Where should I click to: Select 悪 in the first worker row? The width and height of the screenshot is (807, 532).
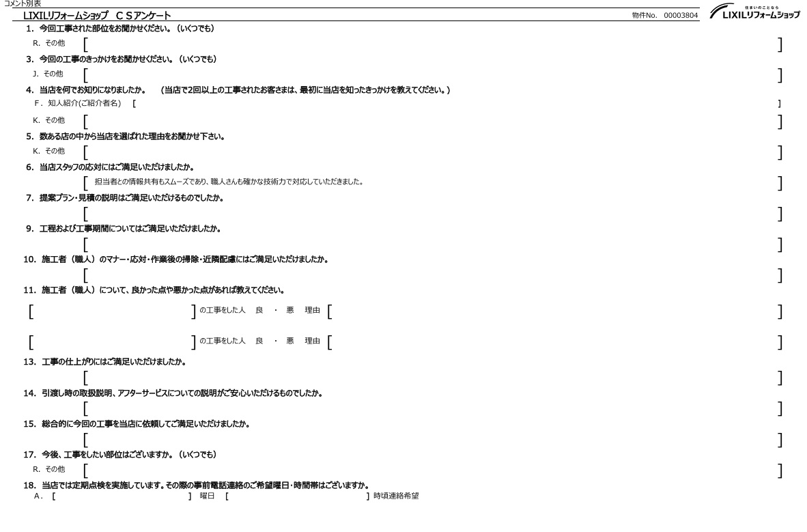point(289,311)
